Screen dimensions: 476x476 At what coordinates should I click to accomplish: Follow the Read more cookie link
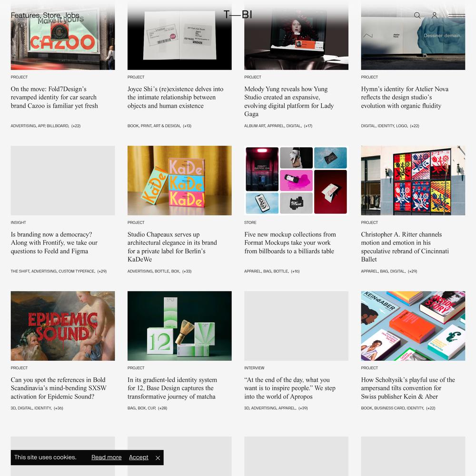click(106, 457)
